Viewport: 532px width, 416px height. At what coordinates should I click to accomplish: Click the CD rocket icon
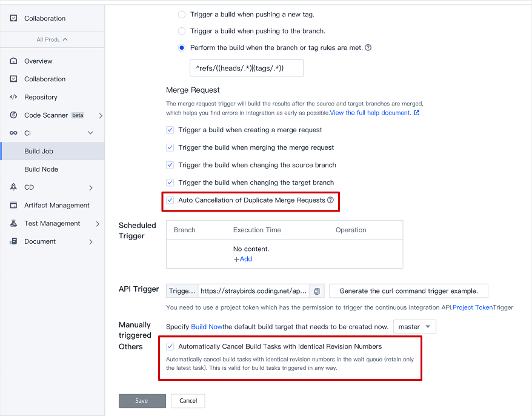13,187
